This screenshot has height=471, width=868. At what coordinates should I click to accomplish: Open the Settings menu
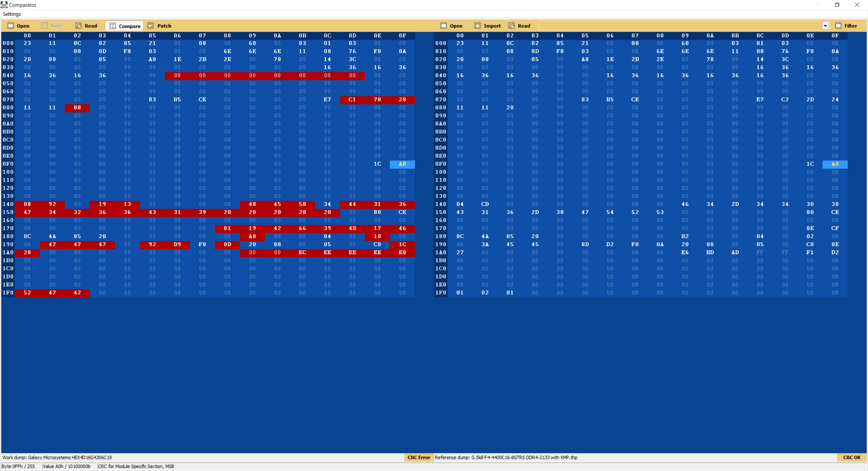click(12, 14)
